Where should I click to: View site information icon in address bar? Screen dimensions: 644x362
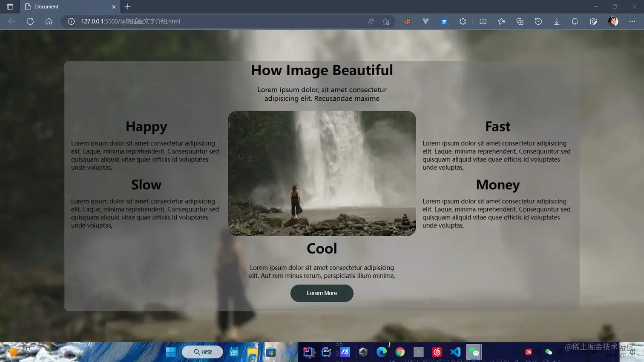[x=71, y=21]
